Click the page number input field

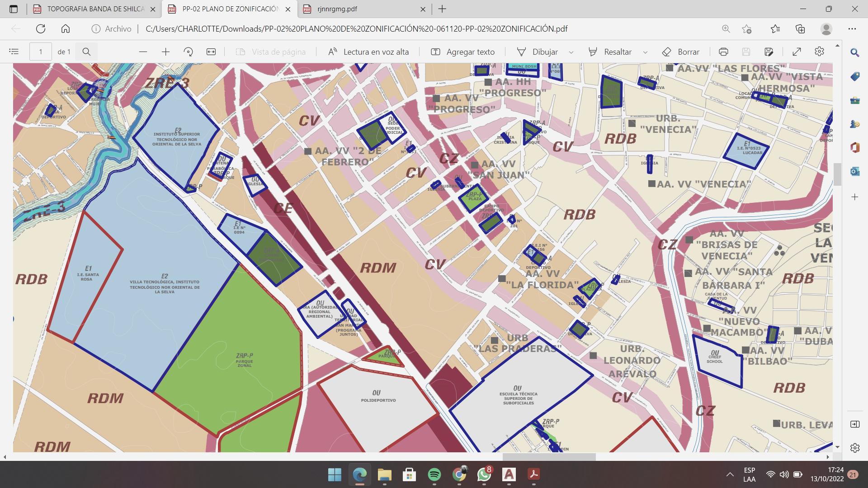(x=41, y=52)
